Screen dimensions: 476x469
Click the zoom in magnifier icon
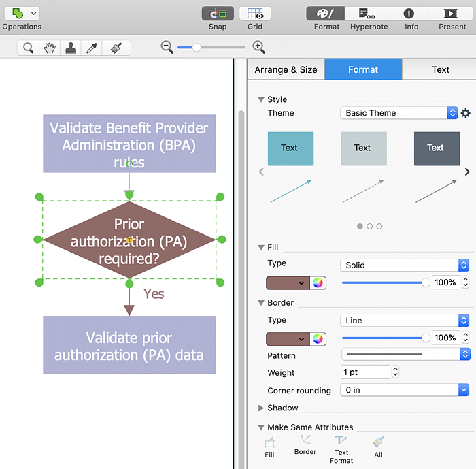258,47
